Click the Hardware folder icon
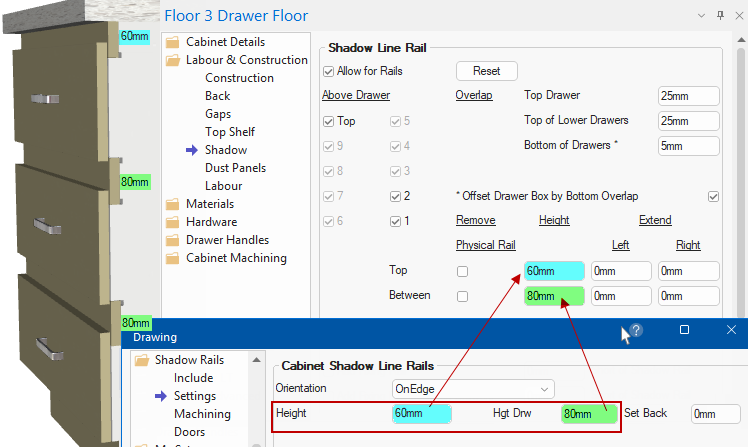 pyautogui.click(x=172, y=222)
